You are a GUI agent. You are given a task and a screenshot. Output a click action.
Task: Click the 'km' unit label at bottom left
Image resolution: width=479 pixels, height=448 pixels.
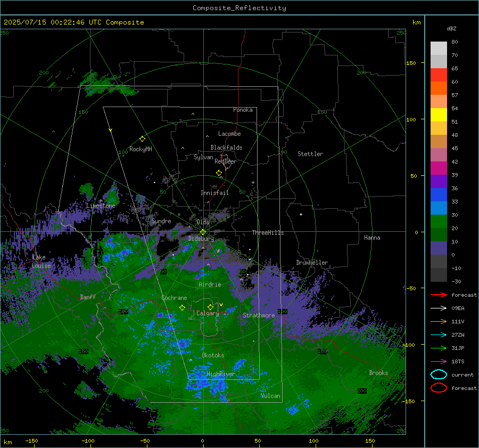click(7, 442)
